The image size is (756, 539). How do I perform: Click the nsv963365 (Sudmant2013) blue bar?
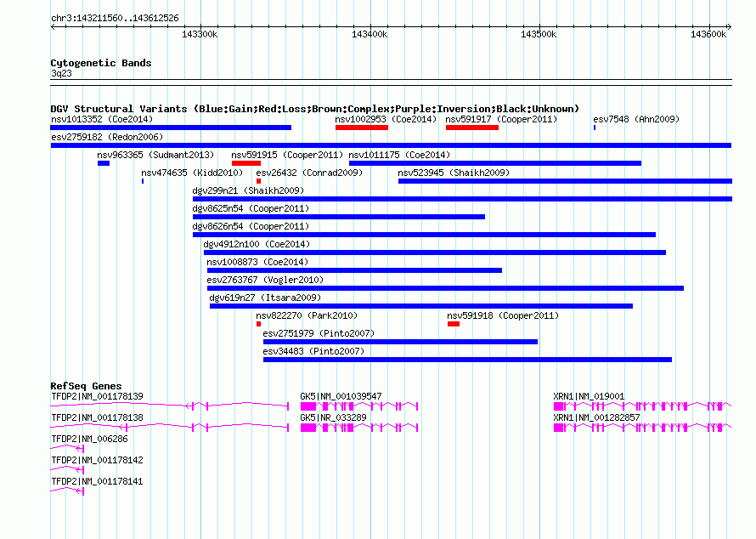point(104,163)
